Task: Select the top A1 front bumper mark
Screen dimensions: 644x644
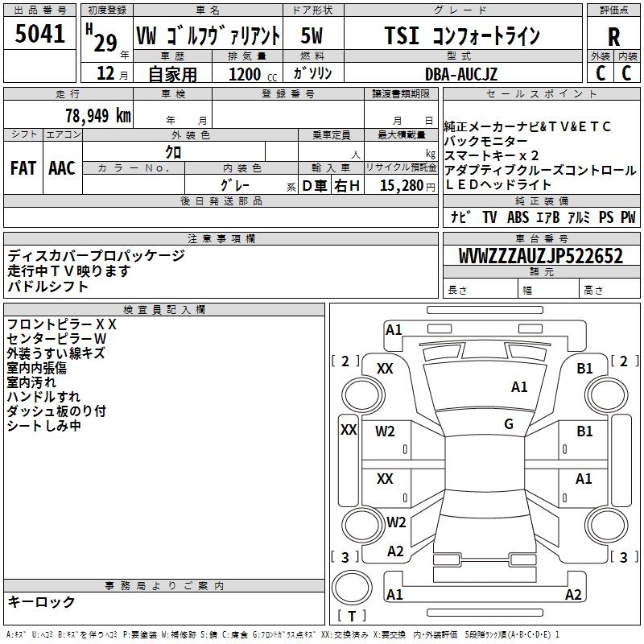Action: point(394,329)
